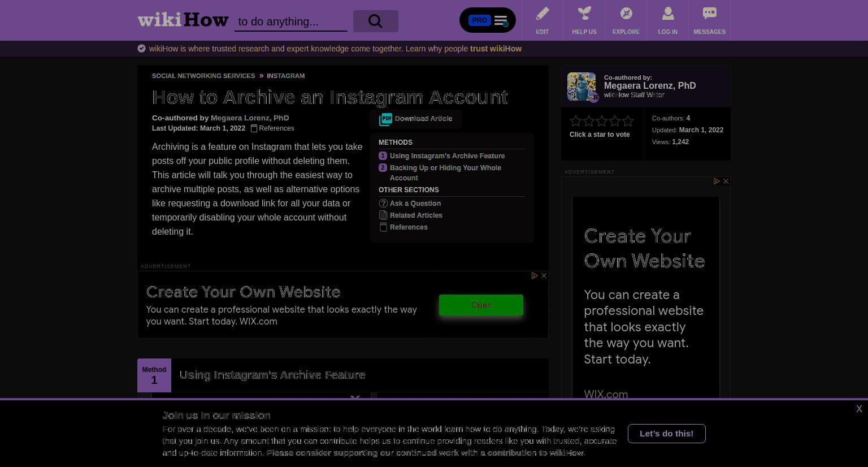Give the article a five-star rating
The width and height of the screenshot is (868, 467).
[628, 120]
